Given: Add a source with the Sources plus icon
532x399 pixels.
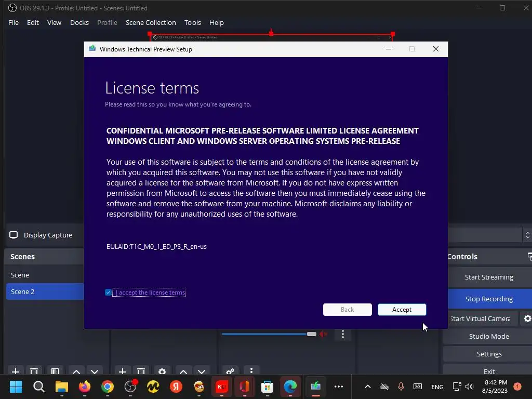Looking at the screenshot, I should (123, 371).
